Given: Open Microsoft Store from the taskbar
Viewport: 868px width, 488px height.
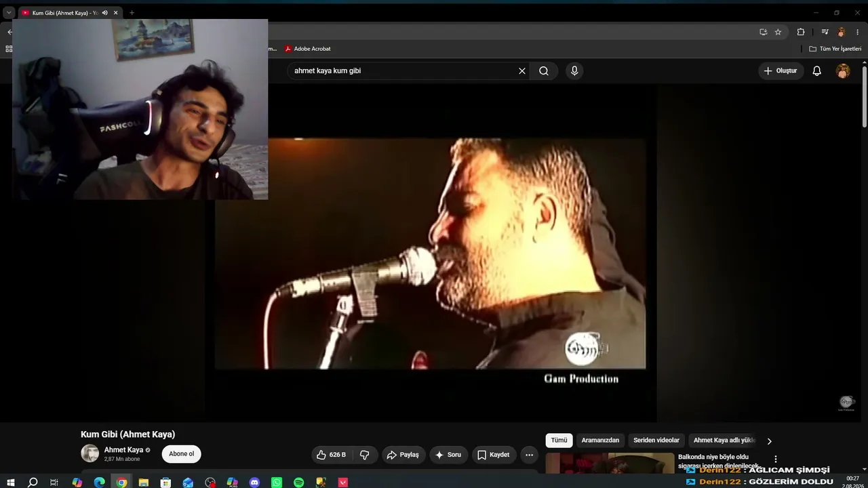Looking at the screenshot, I should point(165,483).
